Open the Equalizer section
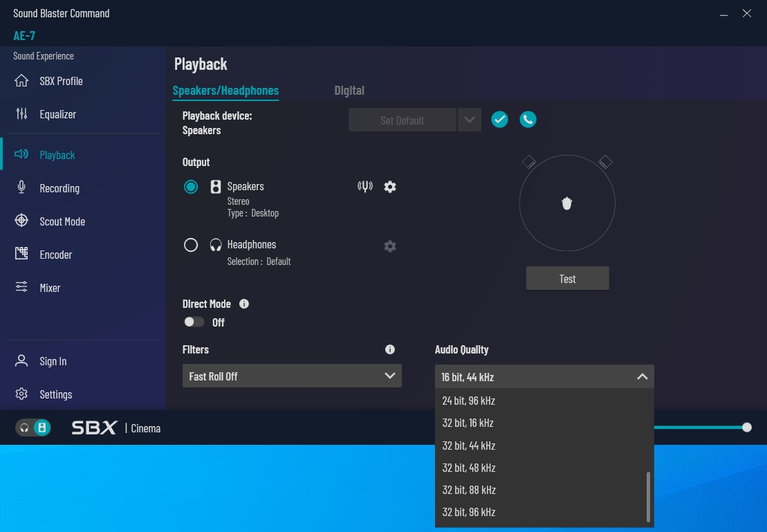This screenshot has width=767, height=532. point(57,115)
